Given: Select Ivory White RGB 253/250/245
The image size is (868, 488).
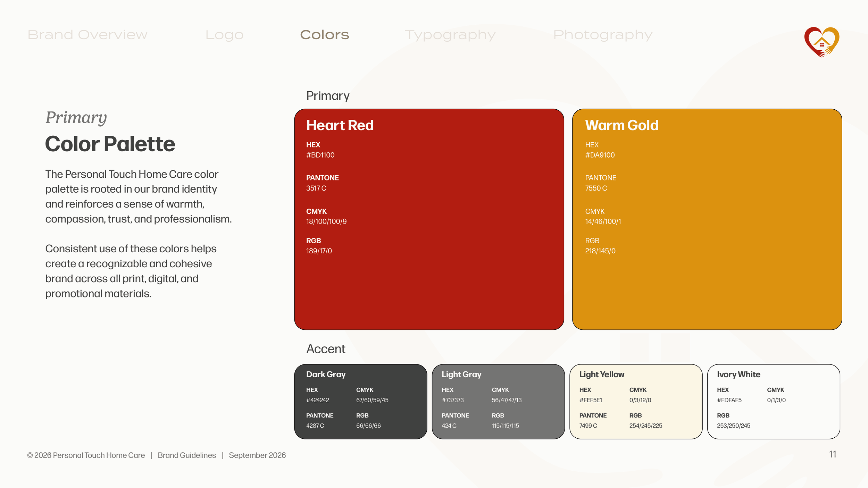Looking at the screenshot, I should pos(734,426).
